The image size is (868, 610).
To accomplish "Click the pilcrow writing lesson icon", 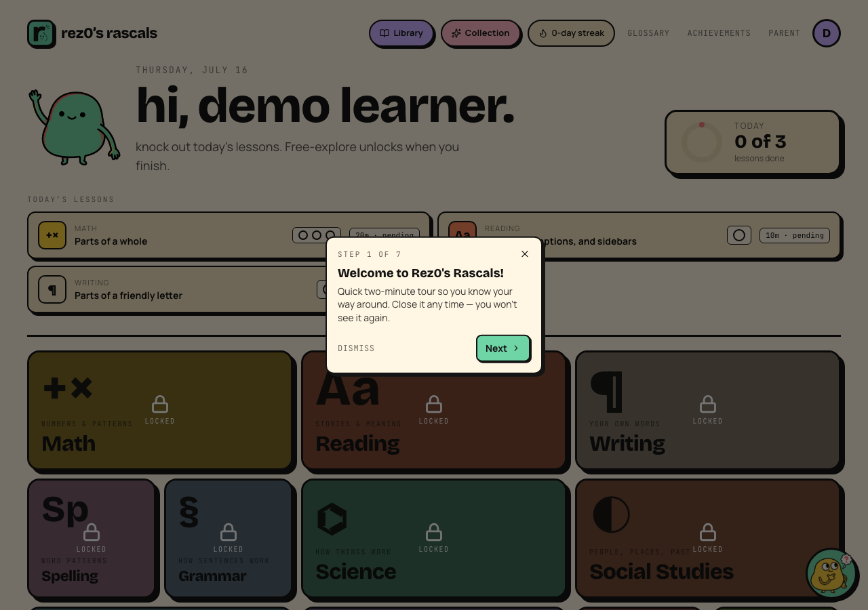I will point(52,289).
